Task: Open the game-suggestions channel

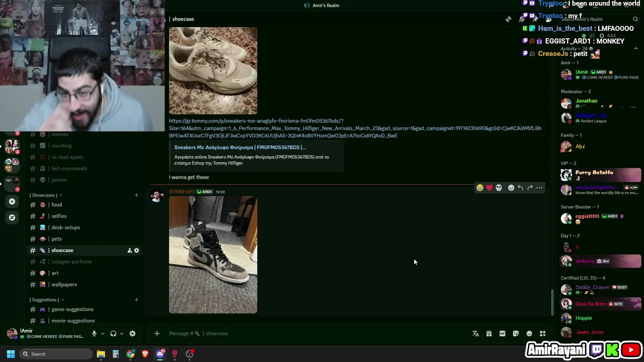Action: pyautogui.click(x=85, y=309)
